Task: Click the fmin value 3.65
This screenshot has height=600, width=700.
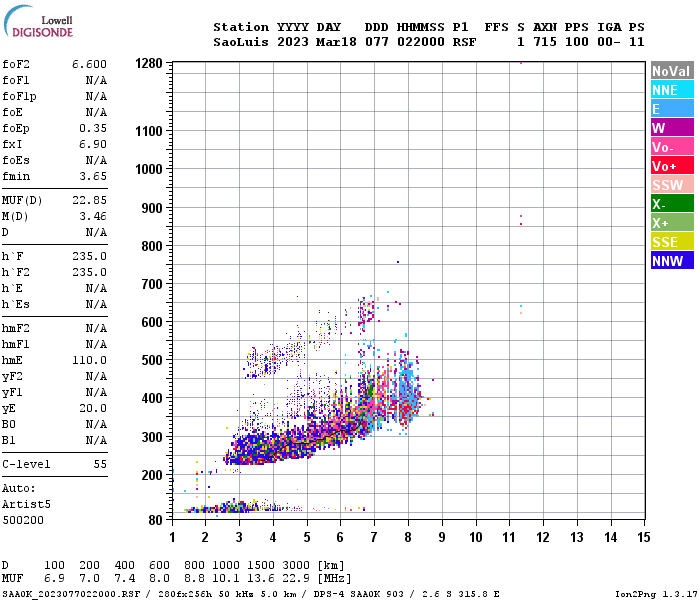Action: click(93, 176)
